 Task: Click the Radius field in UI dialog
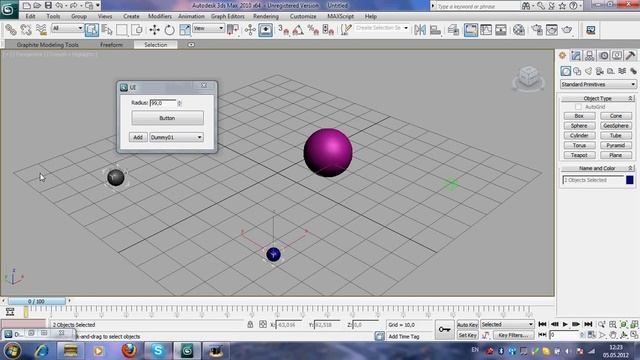pyautogui.click(x=163, y=103)
